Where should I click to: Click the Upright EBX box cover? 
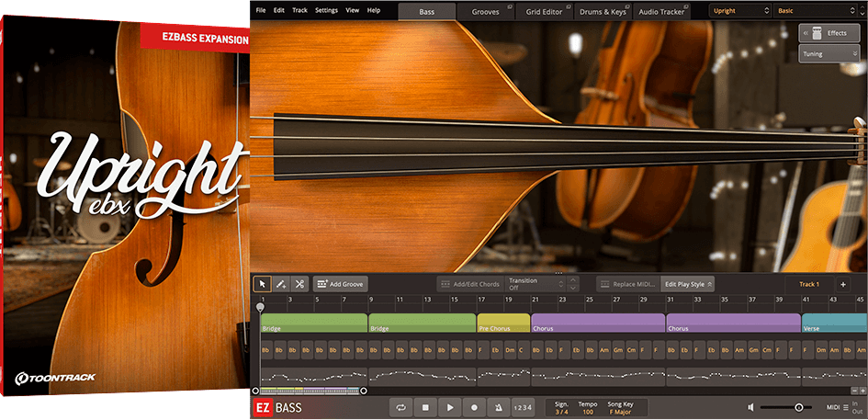click(x=125, y=205)
